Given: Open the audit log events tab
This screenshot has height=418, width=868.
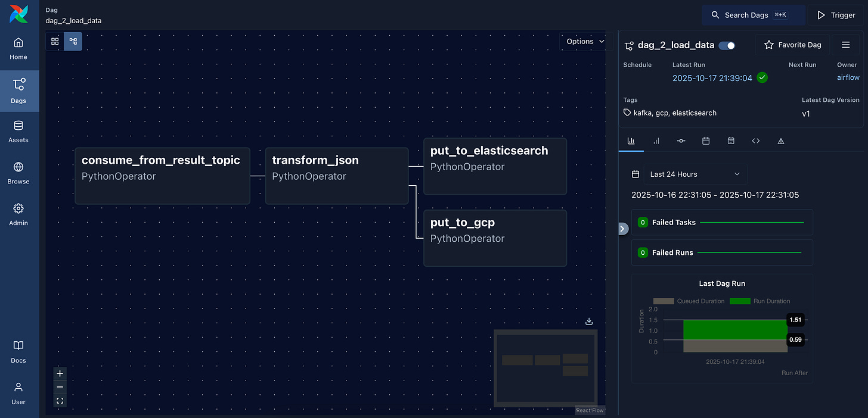Looking at the screenshot, I should click(x=731, y=141).
